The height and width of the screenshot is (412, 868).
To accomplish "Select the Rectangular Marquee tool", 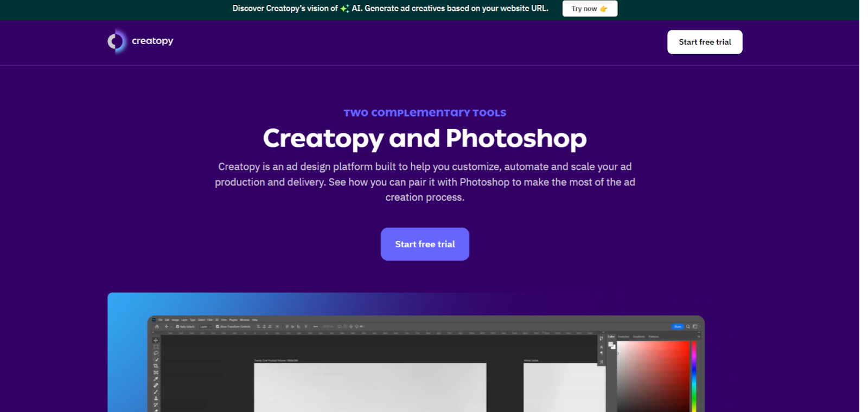I will click(156, 346).
